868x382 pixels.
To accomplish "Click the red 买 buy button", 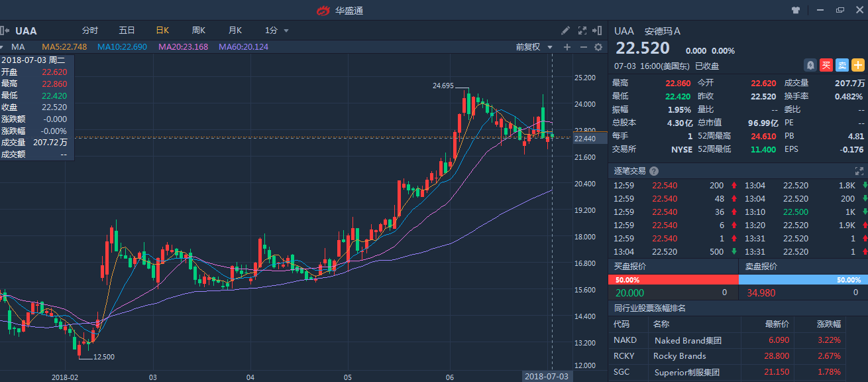I will pyautogui.click(x=826, y=65).
